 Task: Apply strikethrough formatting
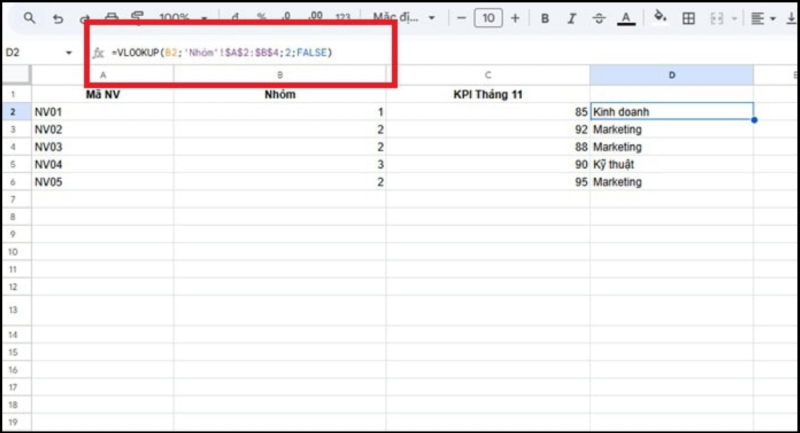(x=598, y=18)
